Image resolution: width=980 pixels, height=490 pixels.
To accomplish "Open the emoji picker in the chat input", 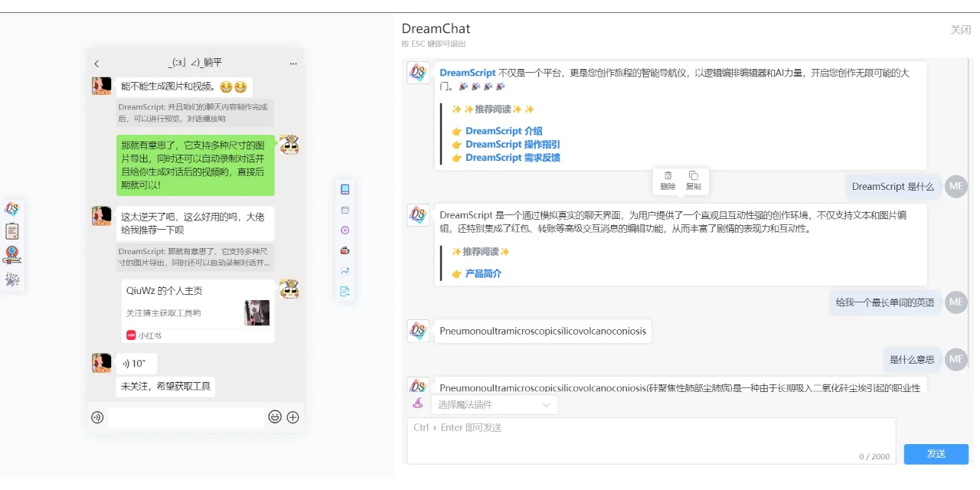I will (275, 417).
